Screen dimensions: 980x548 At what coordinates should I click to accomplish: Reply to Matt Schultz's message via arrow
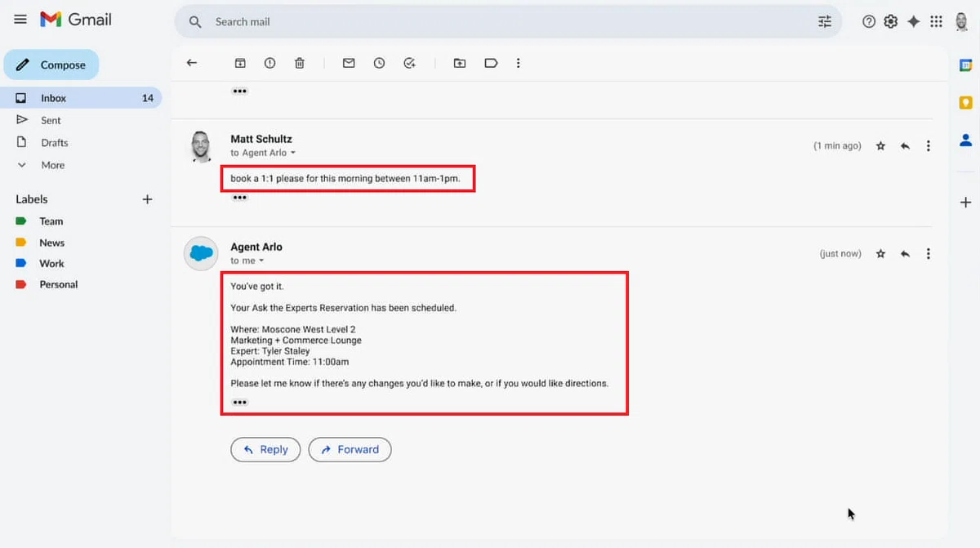pyautogui.click(x=905, y=146)
